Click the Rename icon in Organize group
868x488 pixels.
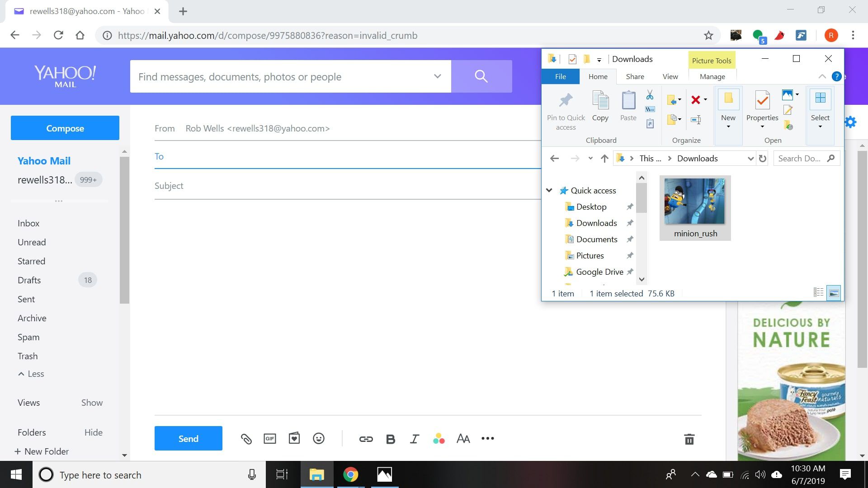[x=696, y=120]
